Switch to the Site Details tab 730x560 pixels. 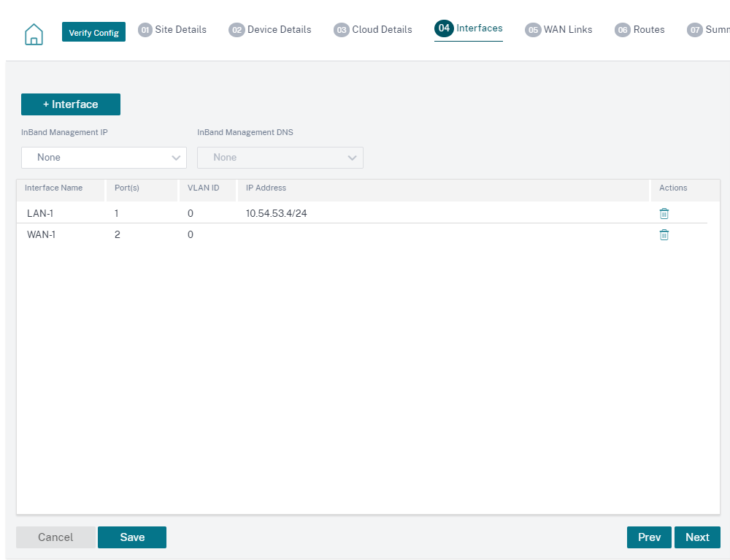(x=180, y=30)
